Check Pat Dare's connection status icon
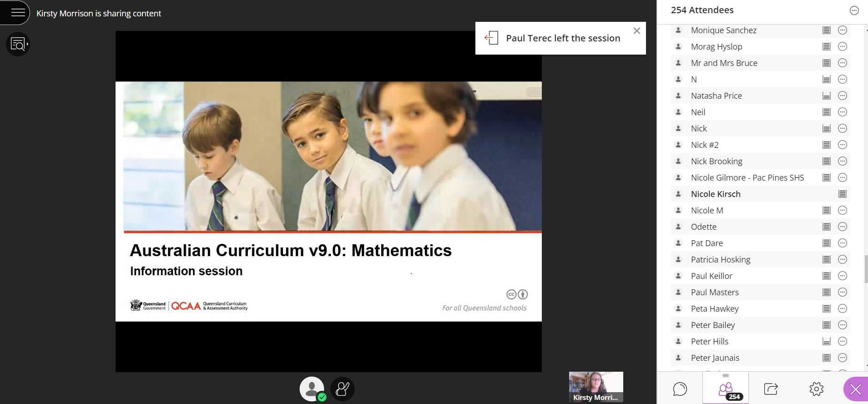This screenshot has width=868, height=404. pos(827,243)
